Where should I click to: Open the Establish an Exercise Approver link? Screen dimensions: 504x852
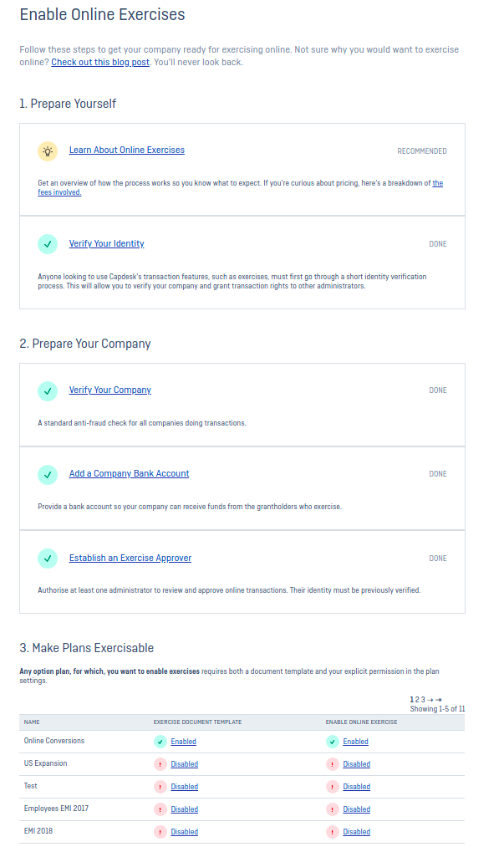[130, 558]
